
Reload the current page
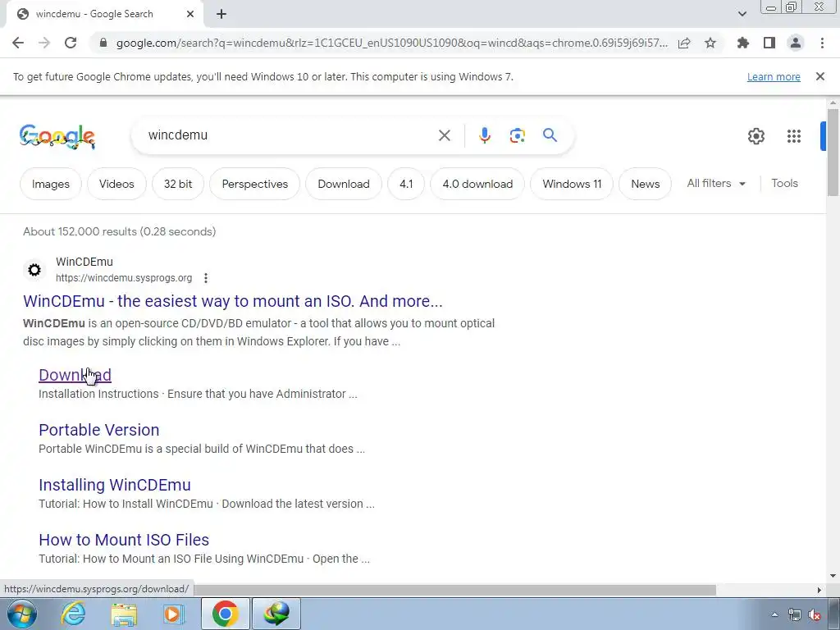tap(71, 43)
